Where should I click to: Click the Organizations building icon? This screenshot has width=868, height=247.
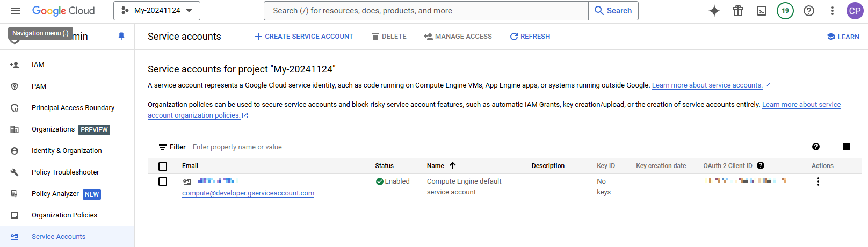point(15,129)
